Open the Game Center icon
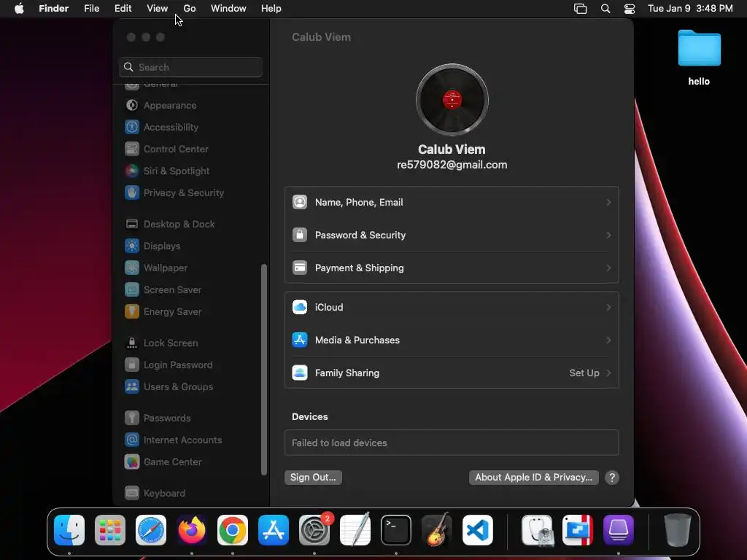The image size is (747, 560). (x=132, y=462)
